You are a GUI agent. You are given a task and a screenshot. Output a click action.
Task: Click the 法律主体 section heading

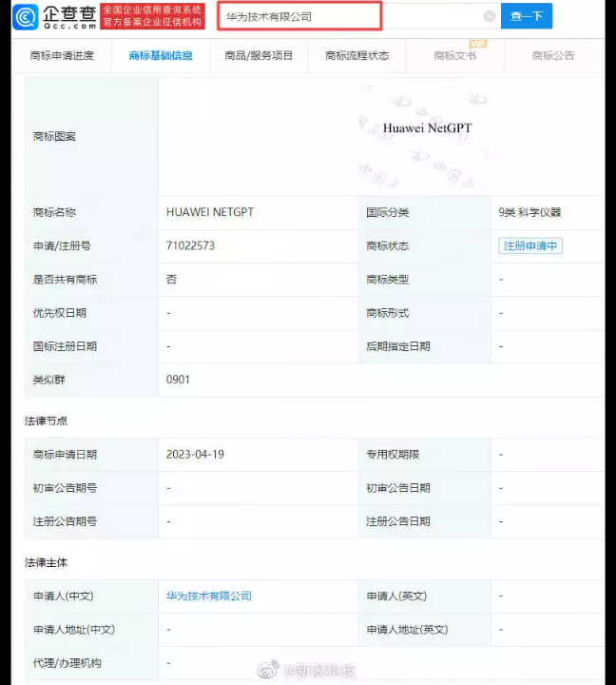(x=46, y=562)
